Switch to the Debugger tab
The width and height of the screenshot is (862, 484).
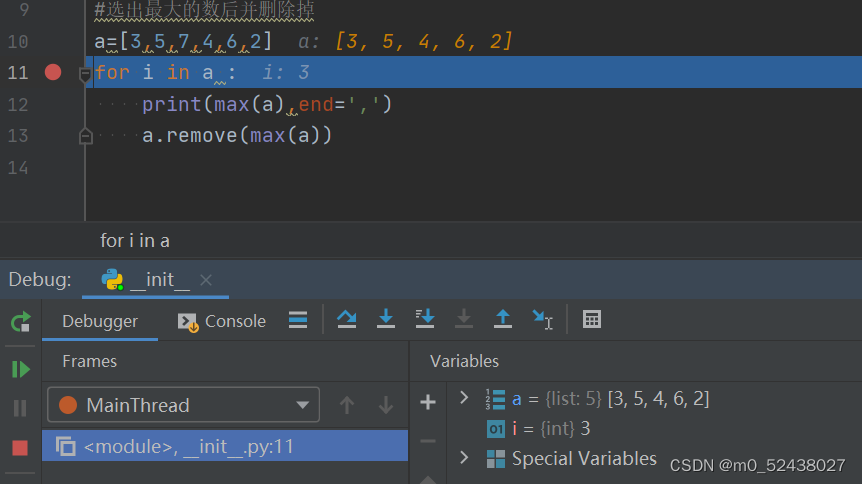pyautogui.click(x=100, y=321)
